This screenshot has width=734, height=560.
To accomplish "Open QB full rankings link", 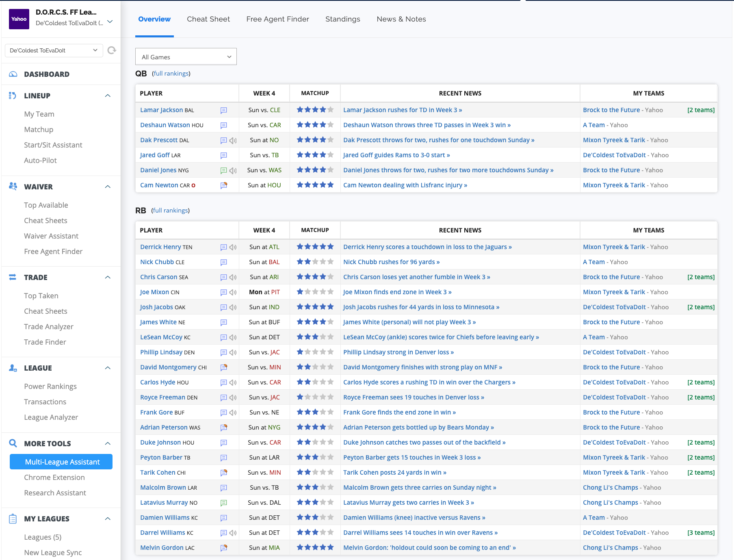I will coord(171,74).
